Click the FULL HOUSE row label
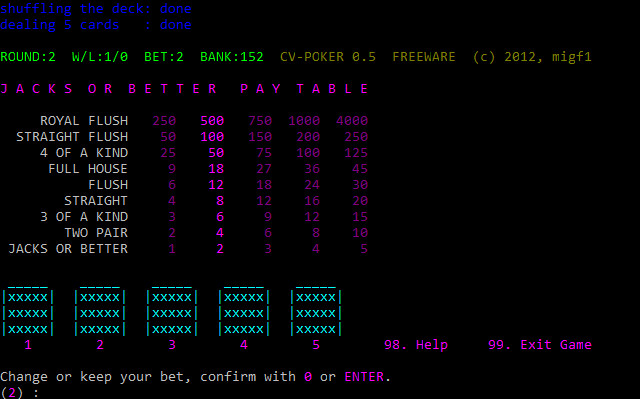The height and width of the screenshot is (399, 640). coord(88,168)
